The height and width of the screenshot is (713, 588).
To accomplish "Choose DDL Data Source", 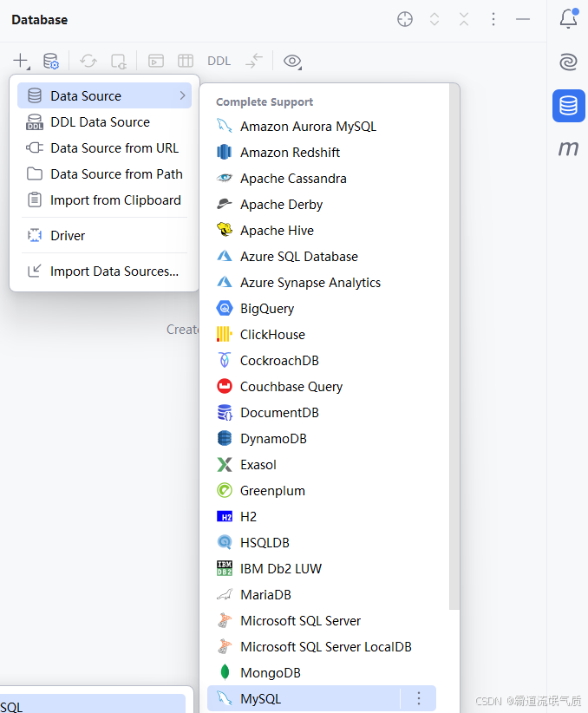I will [104, 122].
